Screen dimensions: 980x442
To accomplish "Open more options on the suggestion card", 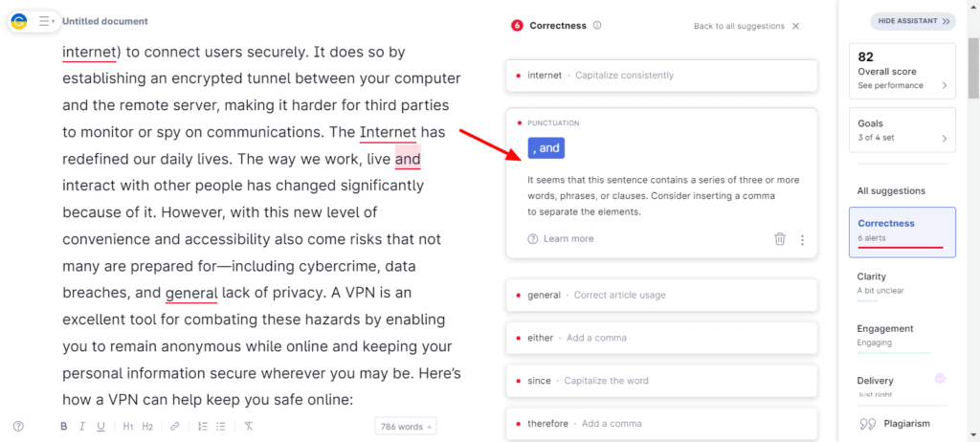I will 802,239.
